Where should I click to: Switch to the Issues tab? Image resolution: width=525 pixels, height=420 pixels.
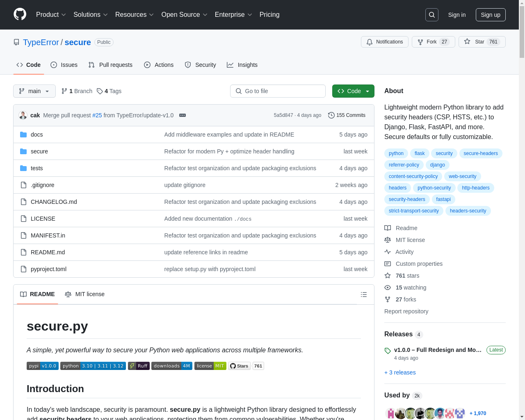click(x=64, y=65)
